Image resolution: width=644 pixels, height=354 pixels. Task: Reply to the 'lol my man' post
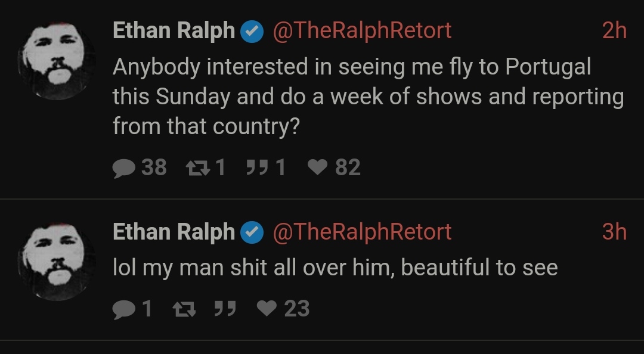[x=123, y=309]
